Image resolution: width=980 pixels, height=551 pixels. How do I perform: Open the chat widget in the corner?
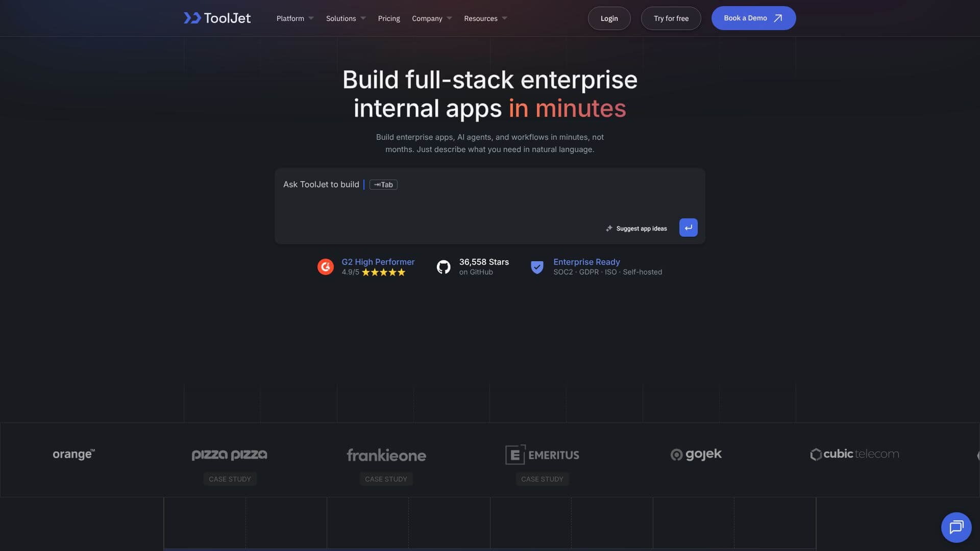[x=957, y=527]
